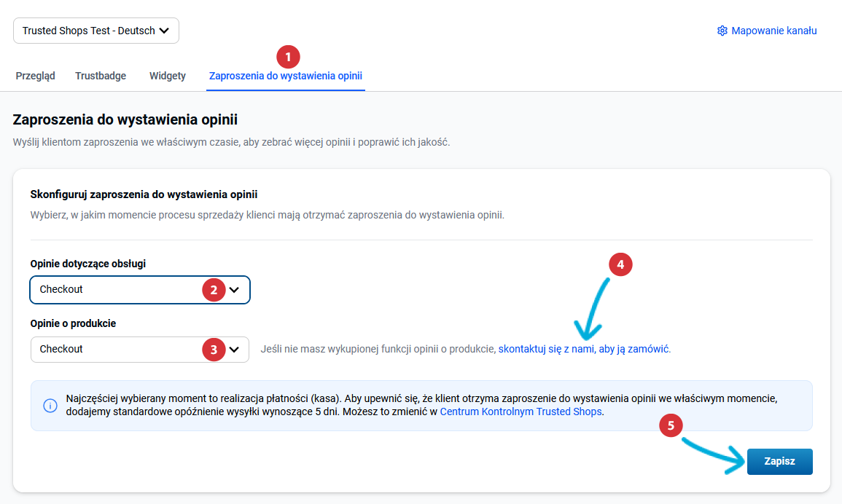Open the Centrum Kontrolnym Trusted Shops link
Screen dimensions: 842x504
click(521, 412)
